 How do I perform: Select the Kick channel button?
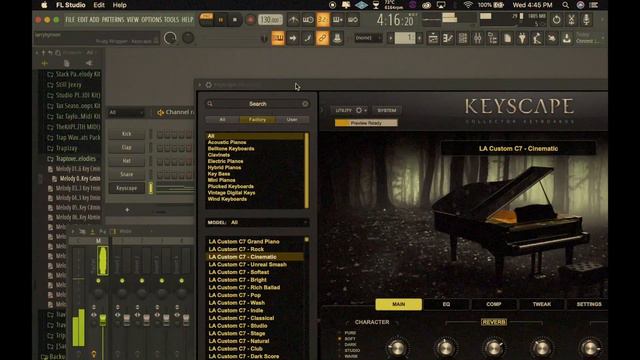[x=127, y=134]
